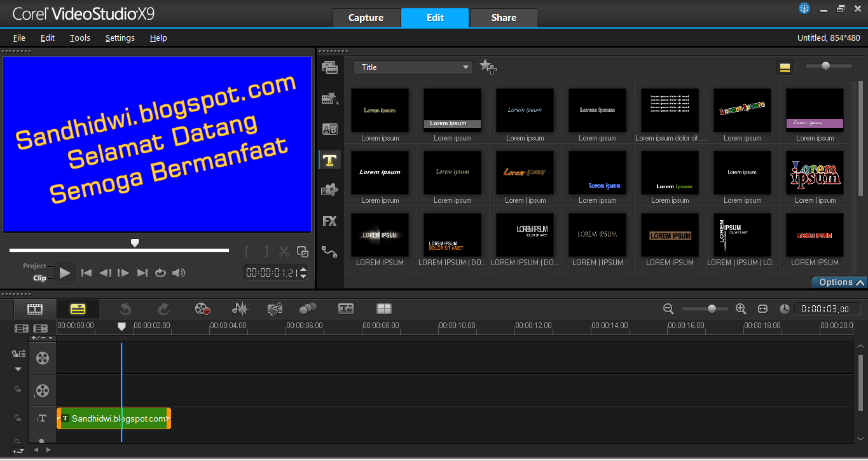Screen dimensions: 868x461
Task: Open the Instant Project library
Action: tap(329, 98)
